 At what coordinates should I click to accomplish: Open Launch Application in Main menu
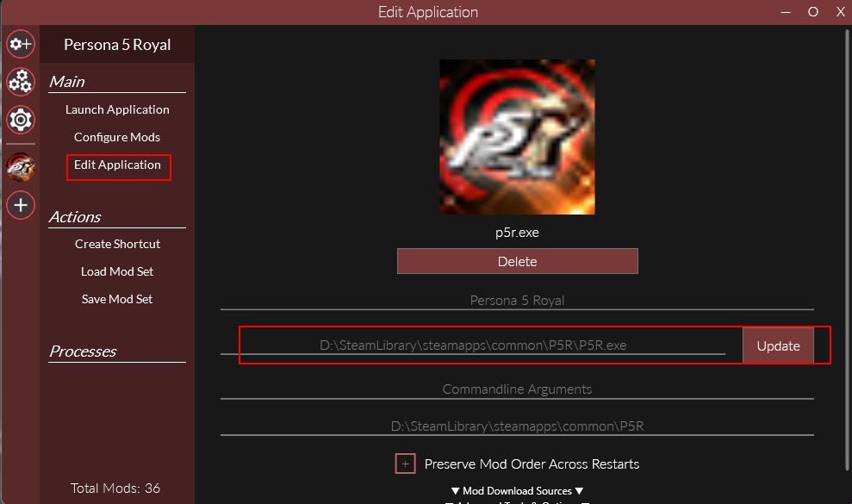click(117, 109)
